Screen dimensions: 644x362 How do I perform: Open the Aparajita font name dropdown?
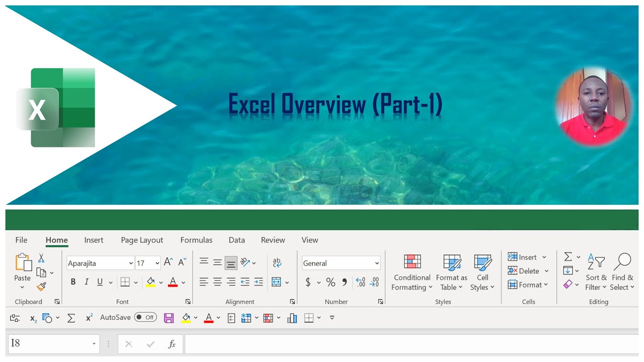[x=131, y=263]
